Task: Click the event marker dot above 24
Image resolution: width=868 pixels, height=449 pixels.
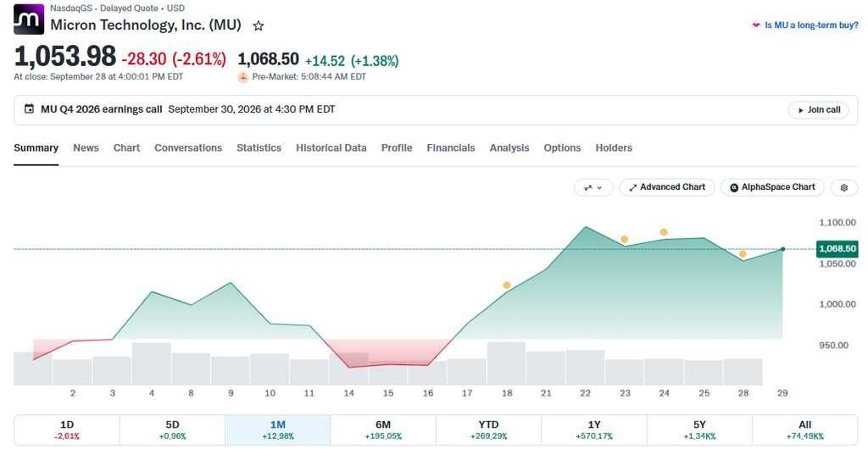Action: pos(664,232)
